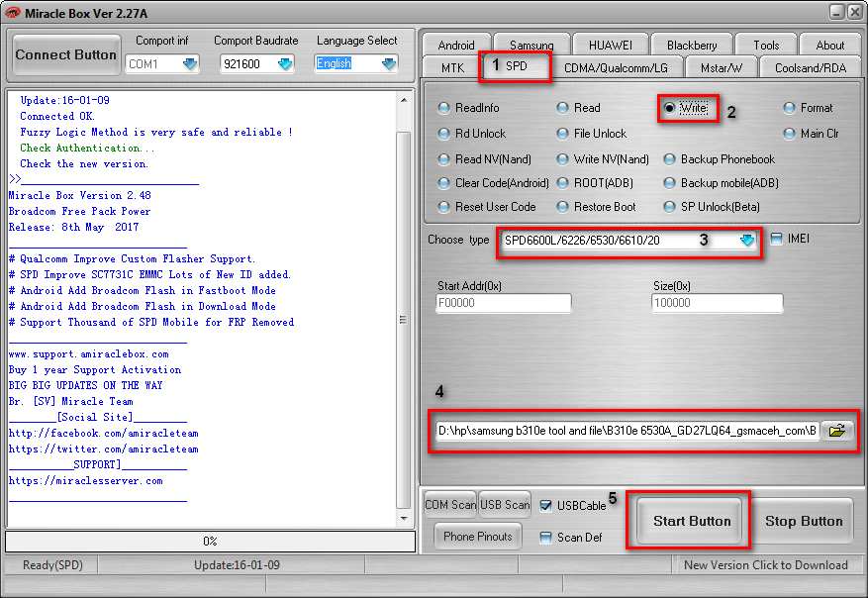Switch to the Tools tab
Viewport: 868px width, 598px height.
tap(766, 45)
